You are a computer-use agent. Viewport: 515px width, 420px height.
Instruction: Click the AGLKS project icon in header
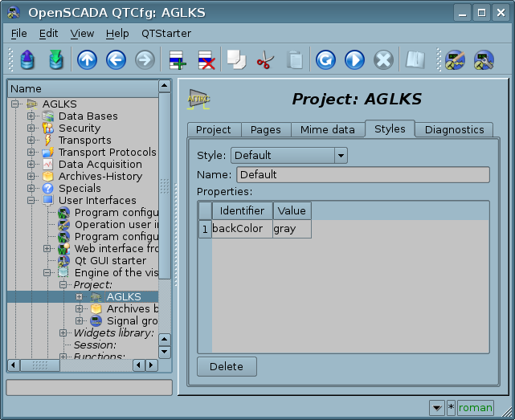pyautogui.click(x=198, y=99)
